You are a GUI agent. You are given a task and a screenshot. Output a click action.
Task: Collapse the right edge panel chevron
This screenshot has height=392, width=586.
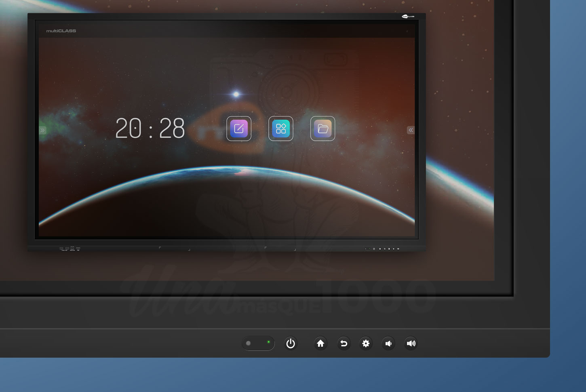pos(410,130)
